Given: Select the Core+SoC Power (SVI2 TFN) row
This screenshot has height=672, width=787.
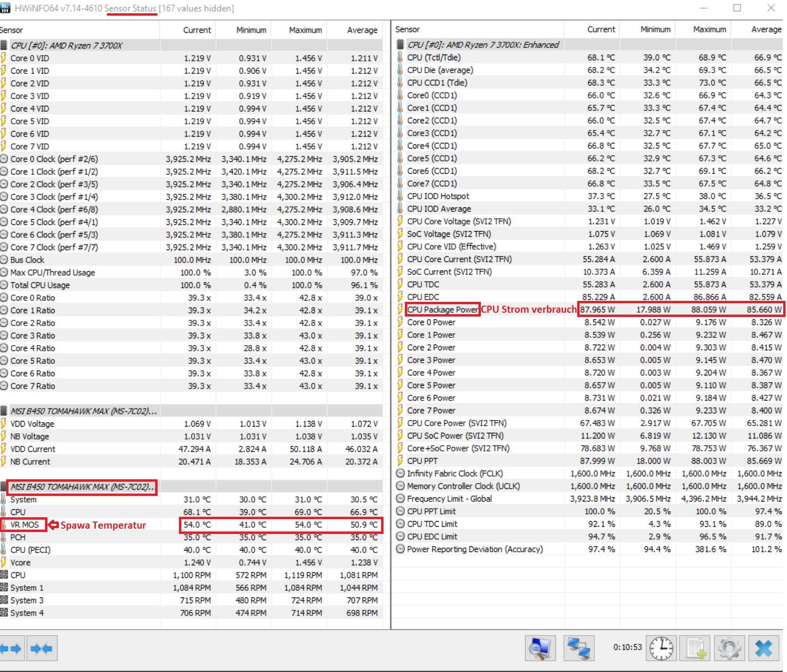Looking at the screenshot, I should (587, 448).
